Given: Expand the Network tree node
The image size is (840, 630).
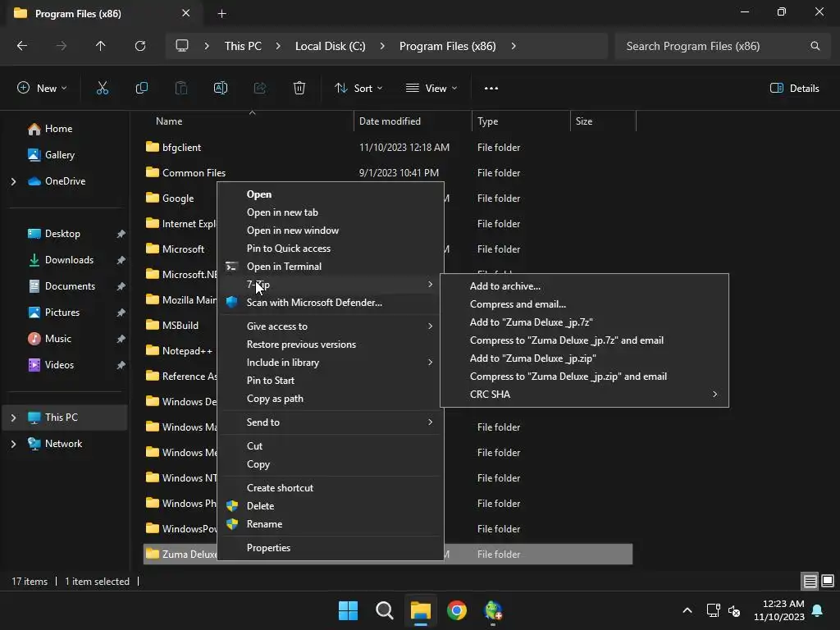Looking at the screenshot, I should 13,444.
